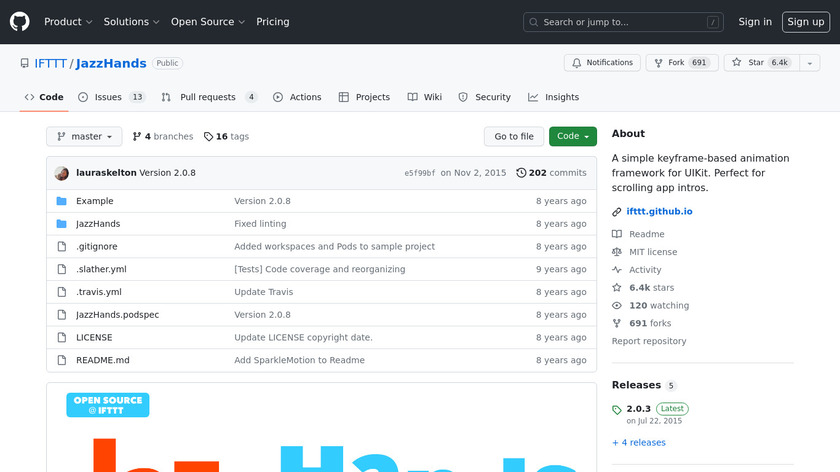
Task: Click the GitHub logo icon
Action: pyautogui.click(x=20, y=21)
